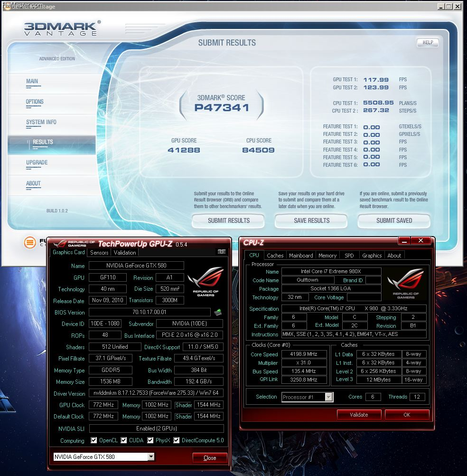This screenshot has width=467, height=476.
Task: Switch to the Validation tab in GPU-Z
Action: pos(125,253)
